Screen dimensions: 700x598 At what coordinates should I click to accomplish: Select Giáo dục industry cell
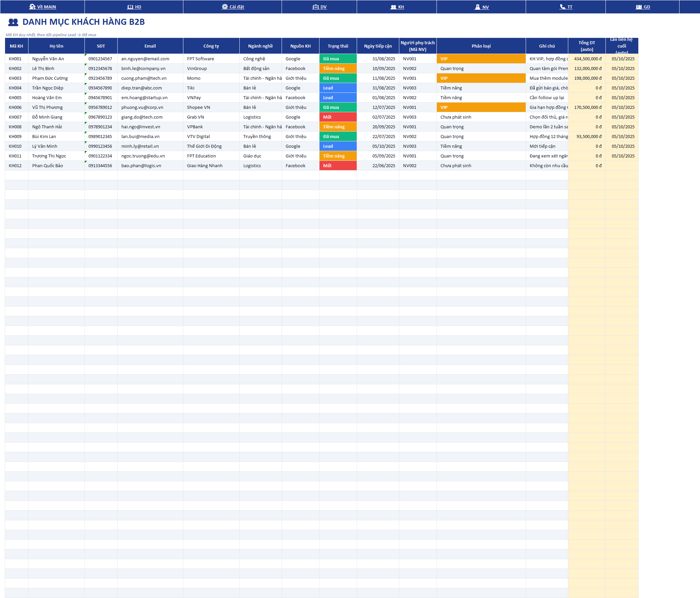tap(260, 156)
